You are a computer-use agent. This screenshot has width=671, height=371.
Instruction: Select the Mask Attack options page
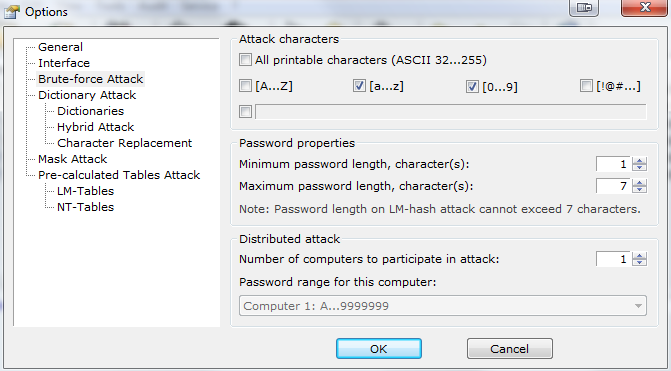(72, 159)
